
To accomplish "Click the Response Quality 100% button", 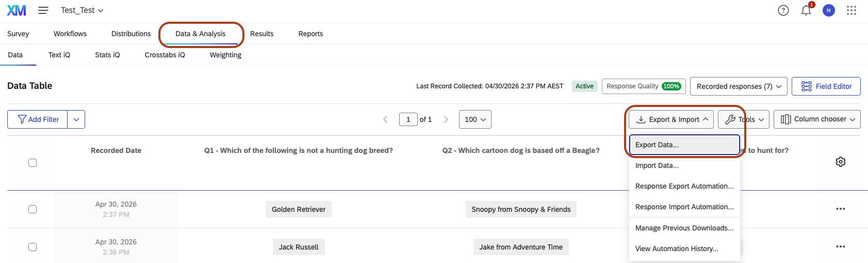I will tap(643, 86).
